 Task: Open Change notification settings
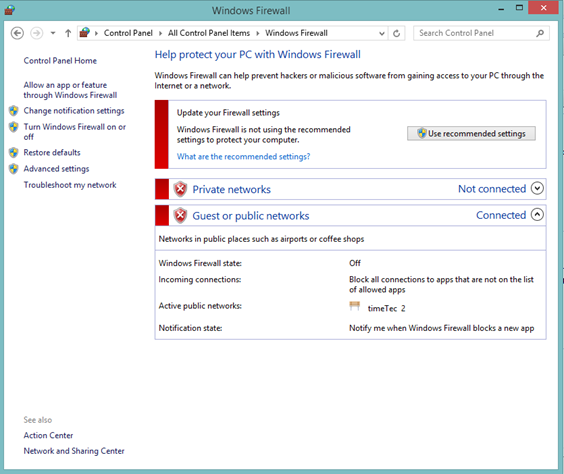click(x=74, y=111)
